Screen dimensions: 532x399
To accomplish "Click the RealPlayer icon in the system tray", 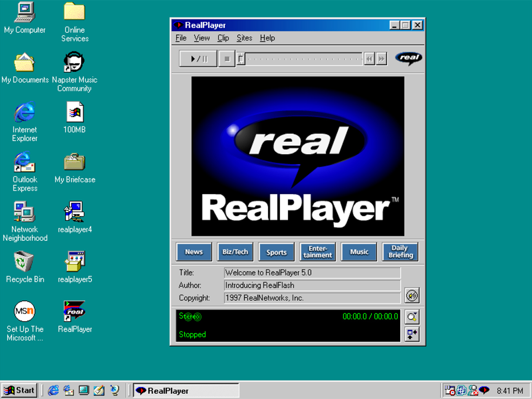I will point(484,391).
